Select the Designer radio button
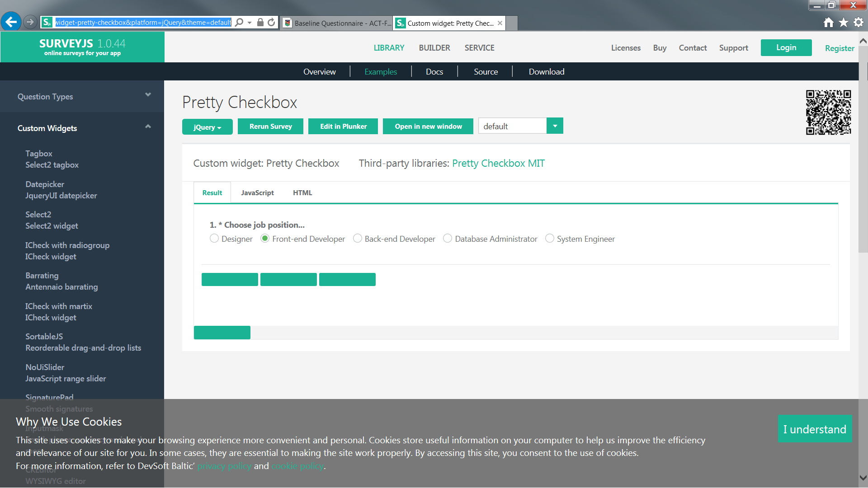This screenshot has height=488, width=868. (214, 238)
